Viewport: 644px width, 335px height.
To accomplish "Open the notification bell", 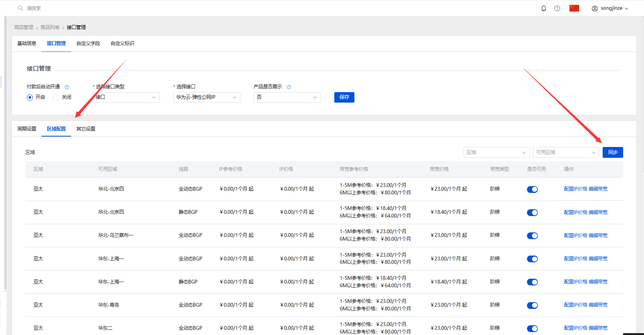I will click(544, 8).
